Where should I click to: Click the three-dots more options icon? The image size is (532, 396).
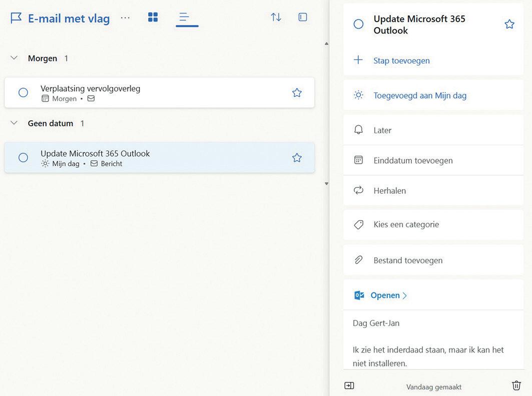125,18
